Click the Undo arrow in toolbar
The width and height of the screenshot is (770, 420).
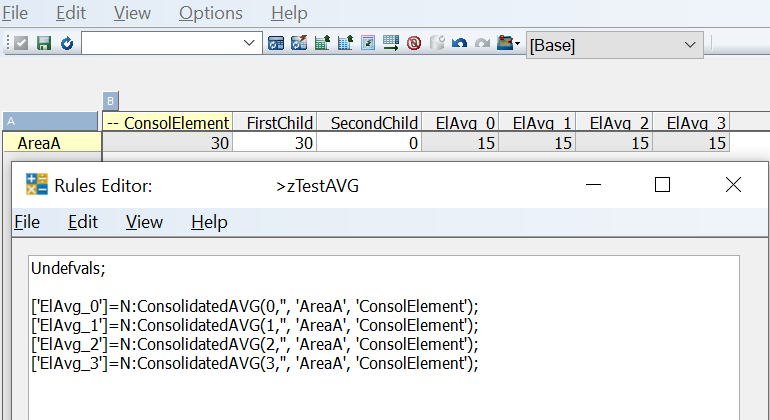tap(460, 44)
